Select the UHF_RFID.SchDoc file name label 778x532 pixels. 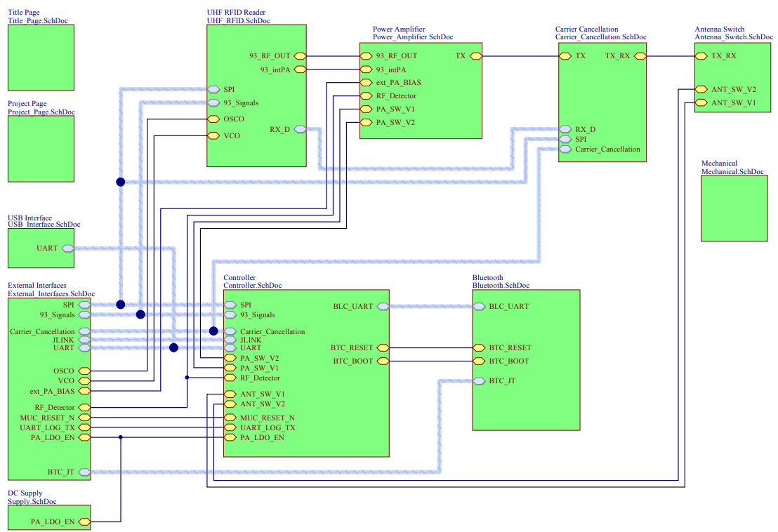[239, 21]
